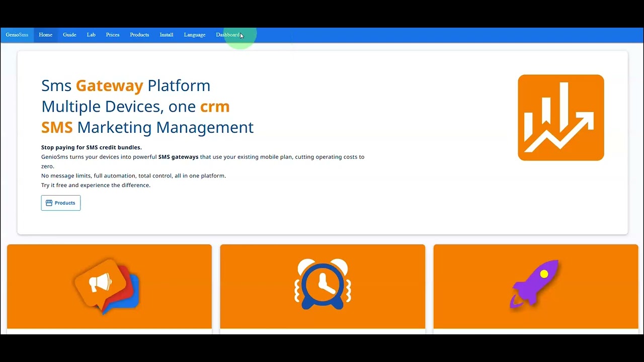Open the Guide menu item

(69, 35)
